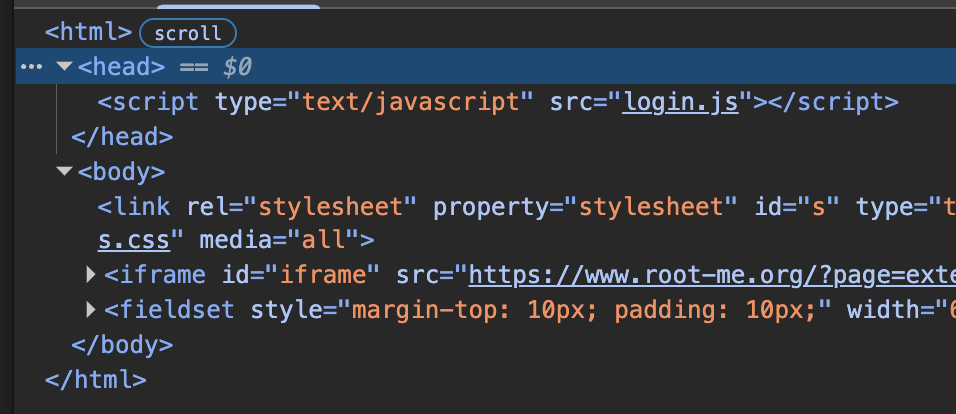Collapse the body element node

[65, 172]
